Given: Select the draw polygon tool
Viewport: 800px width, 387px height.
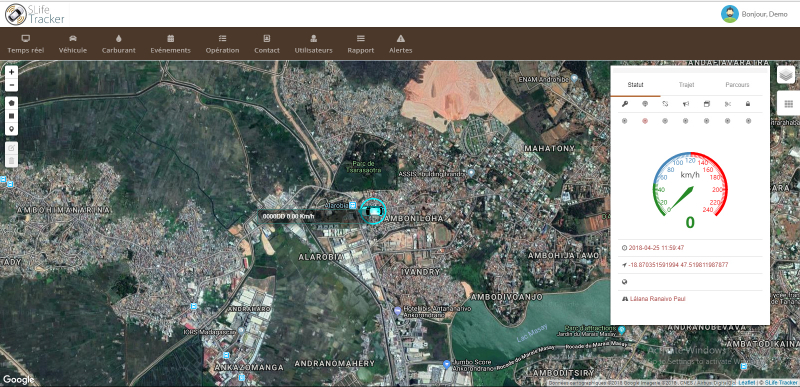Looking at the screenshot, I should click(11, 102).
